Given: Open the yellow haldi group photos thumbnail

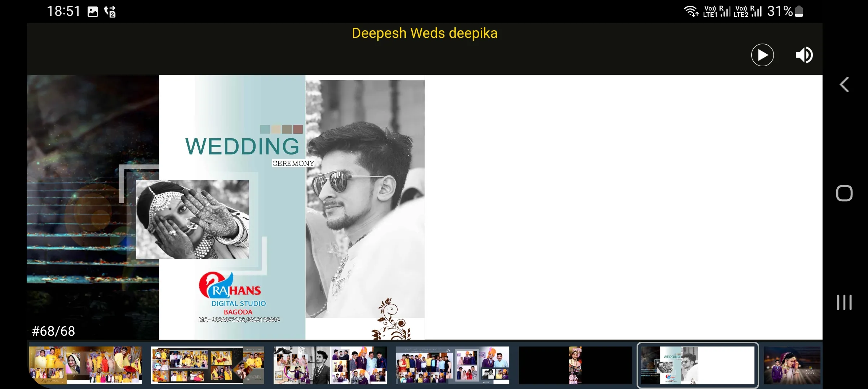Looking at the screenshot, I should (x=85, y=365).
